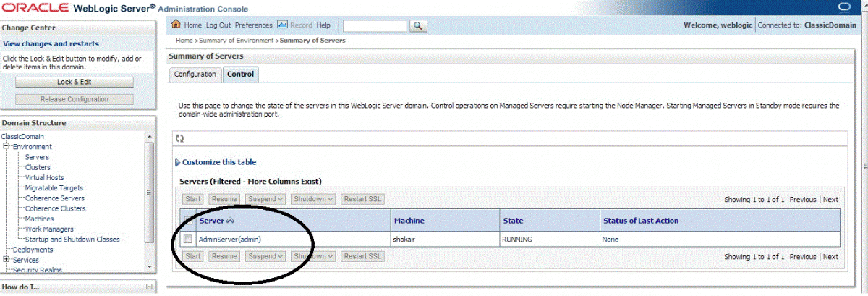Viewport: 868px width, 296px height.
Task: Open the top Shutdown dropdown
Action: click(313, 199)
